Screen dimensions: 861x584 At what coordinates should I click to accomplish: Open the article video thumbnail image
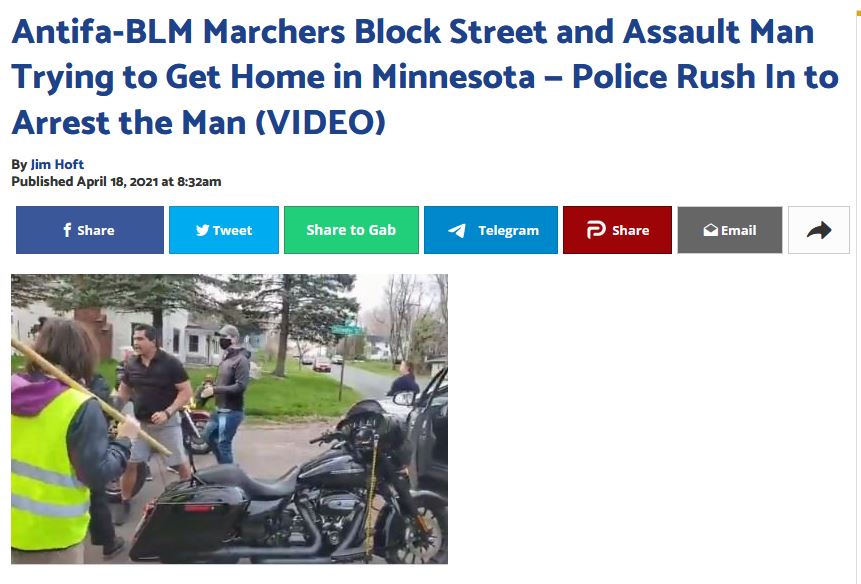pyautogui.click(x=230, y=419)
